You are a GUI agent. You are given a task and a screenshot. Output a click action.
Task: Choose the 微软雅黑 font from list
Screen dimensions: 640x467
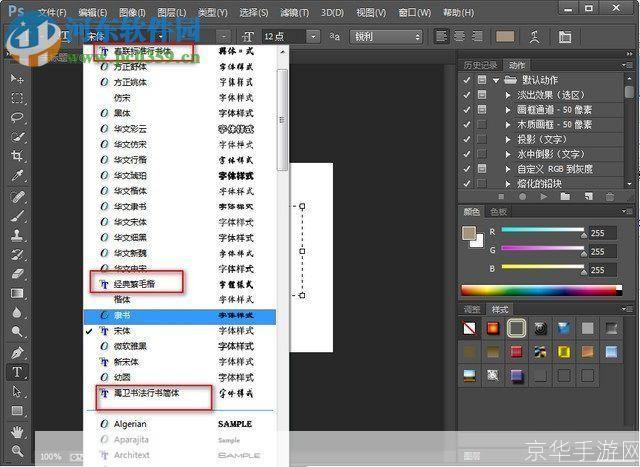180,347
